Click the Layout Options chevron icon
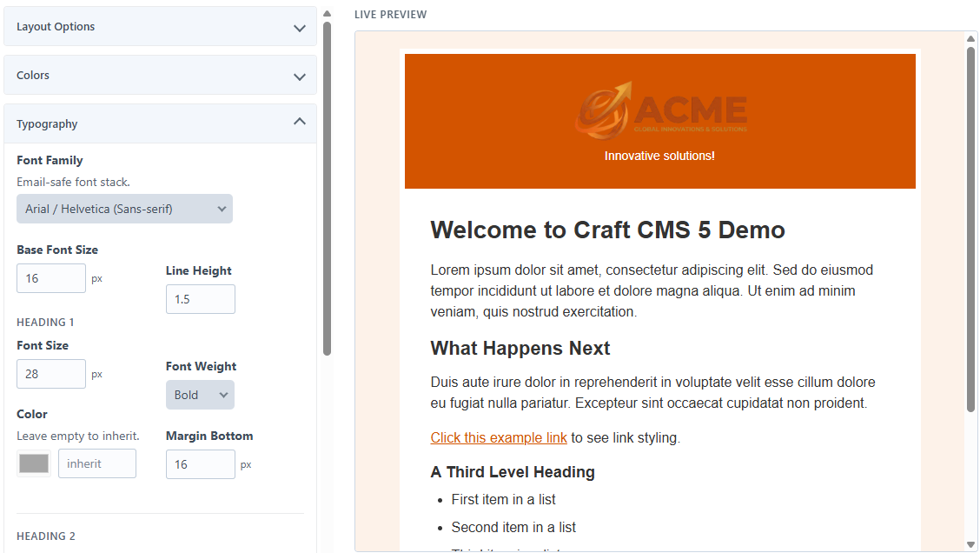The image size is (980, 553). coord(300,27)
